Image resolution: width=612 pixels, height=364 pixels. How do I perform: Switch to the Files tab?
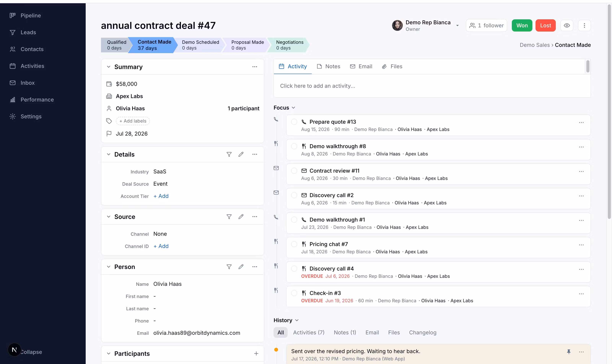click(392, 67)
